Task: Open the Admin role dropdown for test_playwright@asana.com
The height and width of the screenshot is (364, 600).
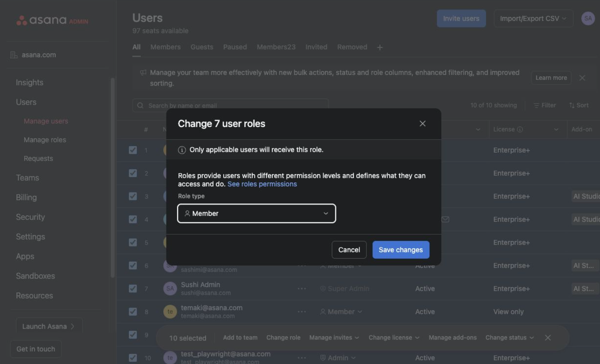Action: coord(338,358)
